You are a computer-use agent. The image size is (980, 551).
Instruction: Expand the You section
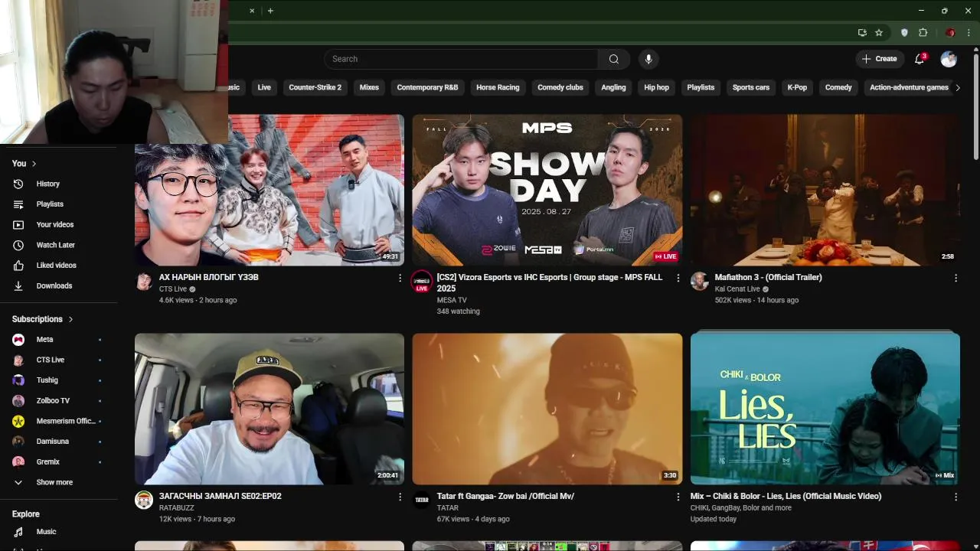24,163
